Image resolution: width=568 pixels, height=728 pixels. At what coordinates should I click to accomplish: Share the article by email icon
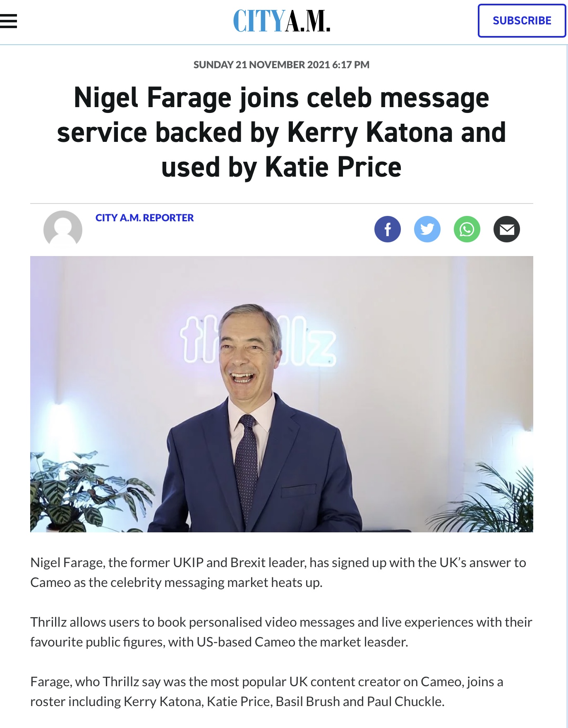[x=507, y=229]
